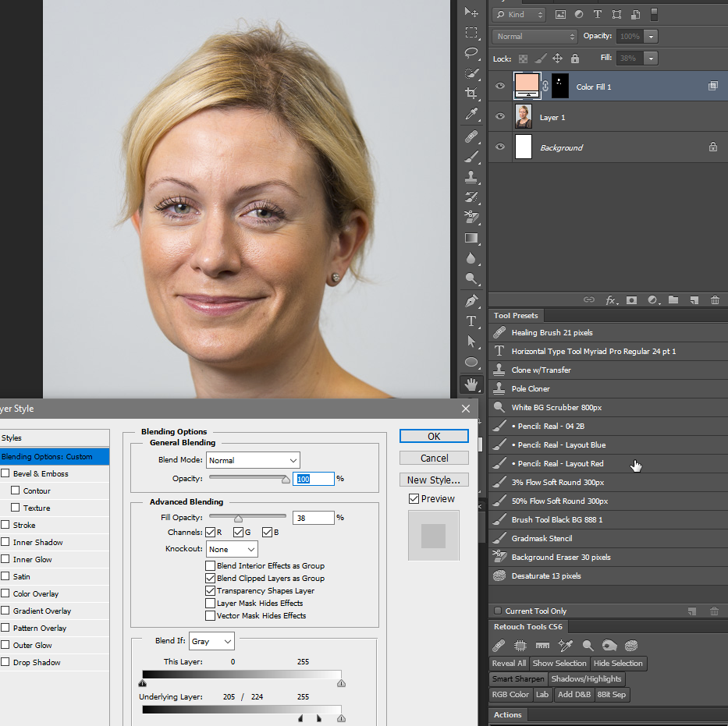Click the New Style... button

(x=434, y=480)
